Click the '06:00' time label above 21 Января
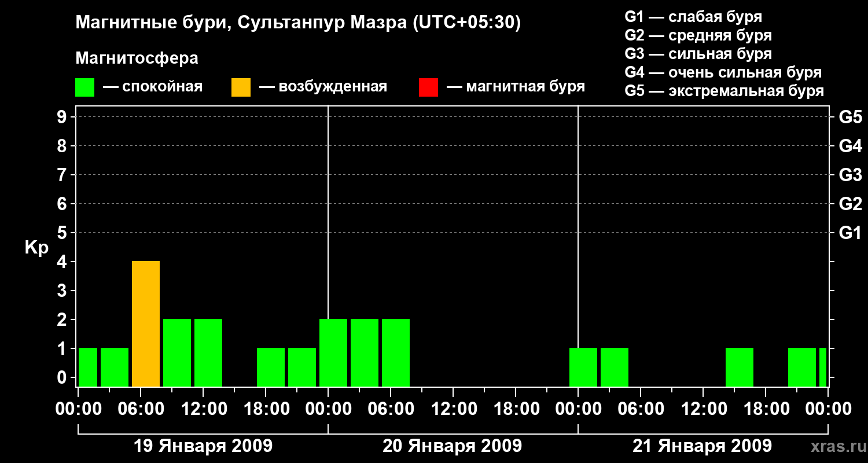The width and height of the screenshot is (868, 463). (x=641, y=409)
